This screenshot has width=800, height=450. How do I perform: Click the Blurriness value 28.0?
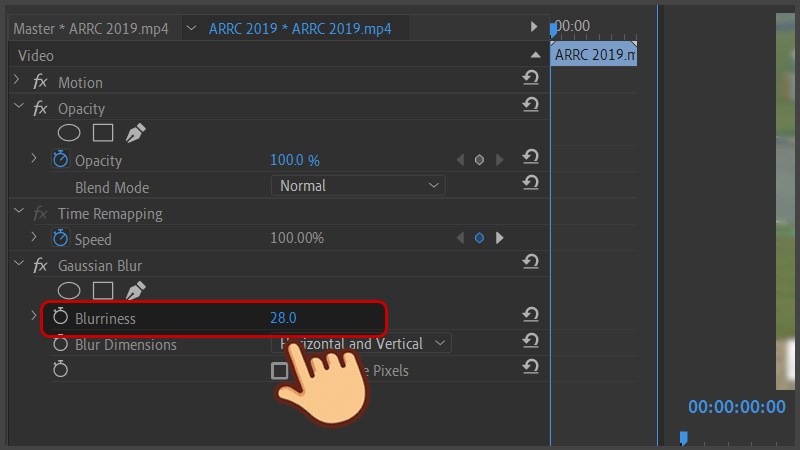click(x=283, y=317)
